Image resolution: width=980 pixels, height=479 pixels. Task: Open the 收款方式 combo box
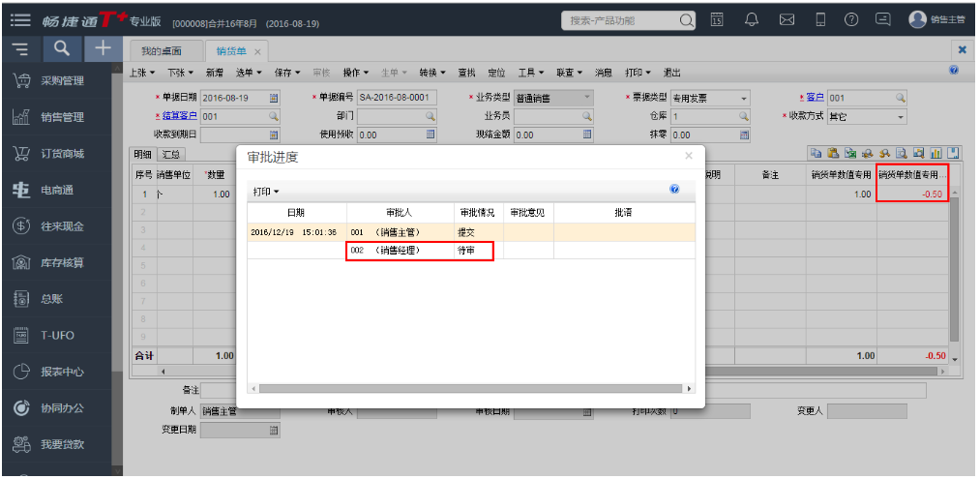click(x=901, y=116)
